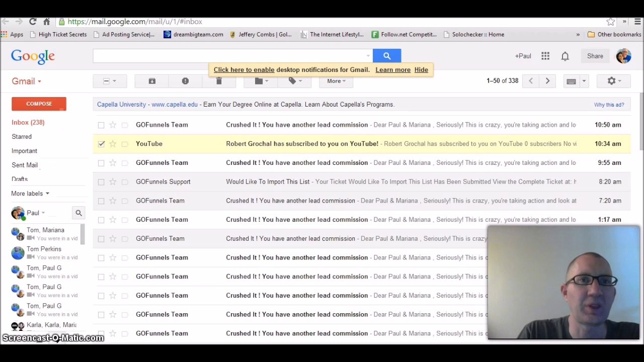Open the Paul chat status dropdown
The image size is (644, 362).
pyautogui.click(x=36, y=213)
